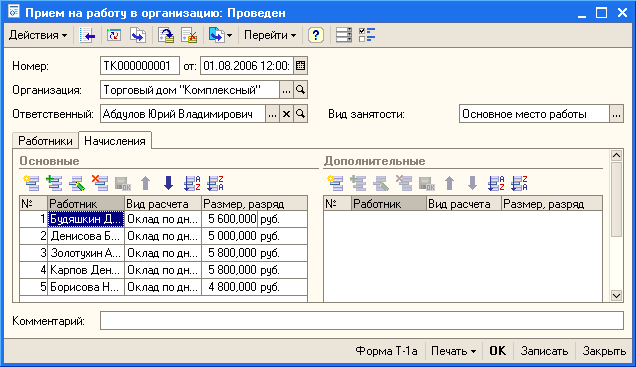Open the Перейти dropdown menu
Viewport: 636px width, 367px height.
(x=270, y=35)
